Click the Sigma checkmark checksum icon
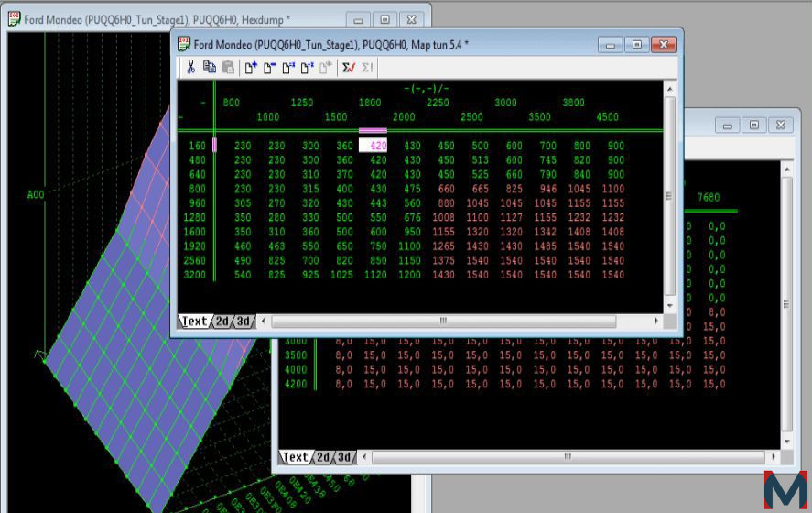 point(349,68)
